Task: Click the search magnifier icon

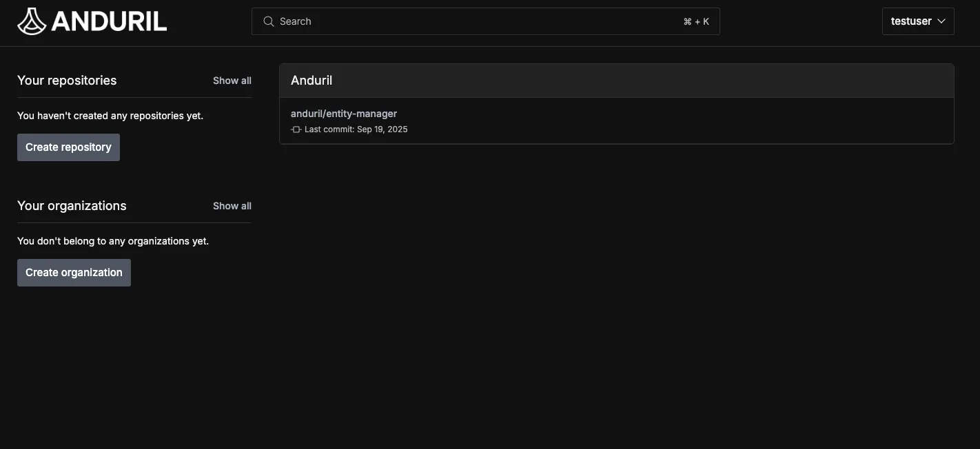Action: [269, 21]
